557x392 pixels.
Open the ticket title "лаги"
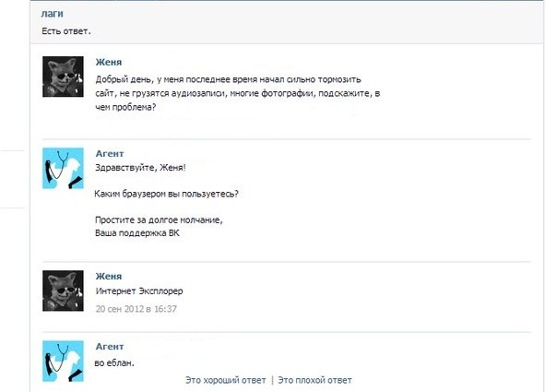[x=52, y=14]
